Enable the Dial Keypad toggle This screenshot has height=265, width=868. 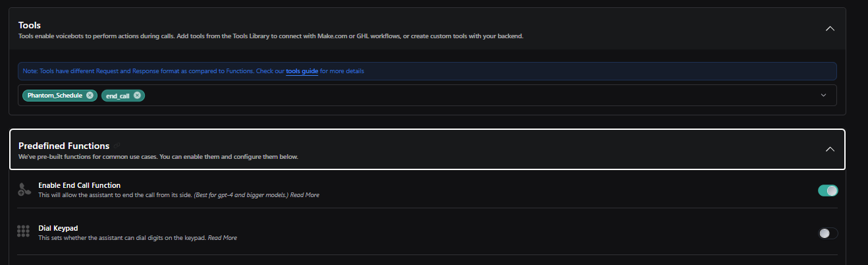[828, 233]
